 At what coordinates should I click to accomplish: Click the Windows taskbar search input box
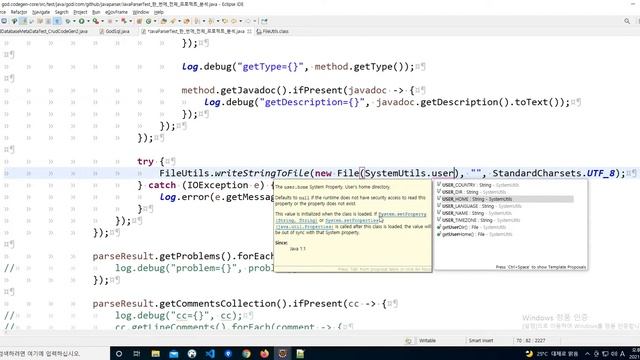tap(55, 353)
